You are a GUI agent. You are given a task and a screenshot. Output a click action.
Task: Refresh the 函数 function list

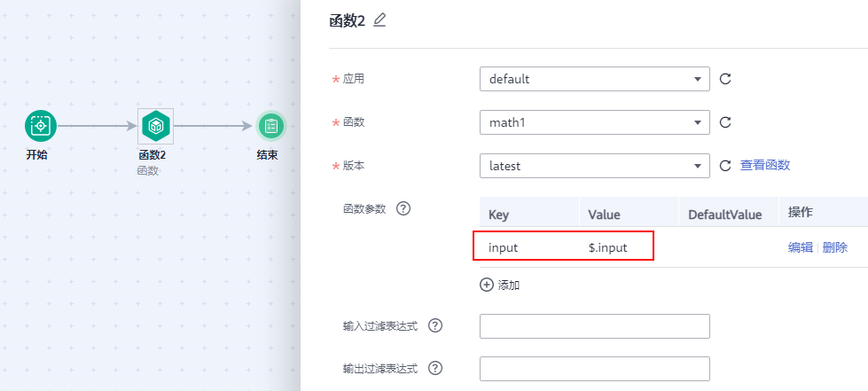point(725,122)
